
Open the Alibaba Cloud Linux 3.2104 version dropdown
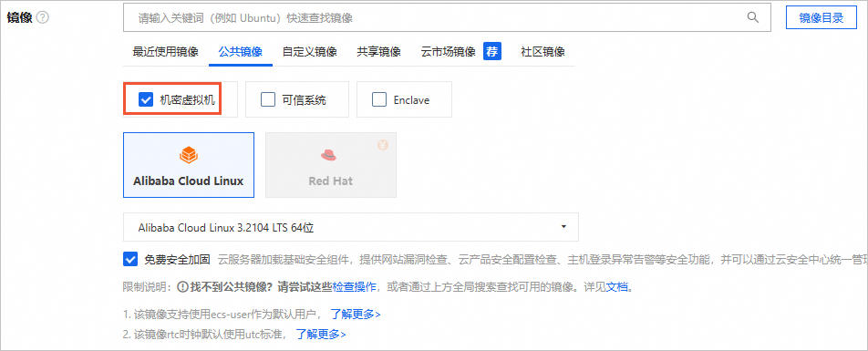tap(350, 227)
